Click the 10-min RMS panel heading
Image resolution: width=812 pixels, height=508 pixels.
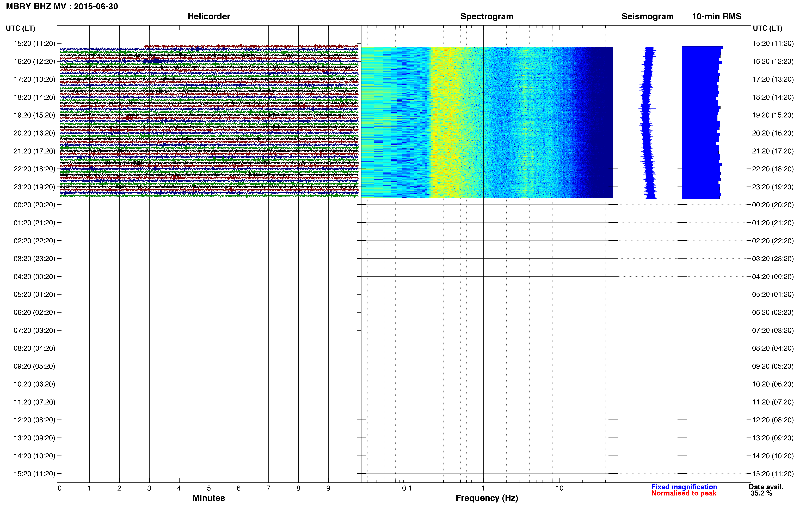pyautogui.click(x=717, y=16)
